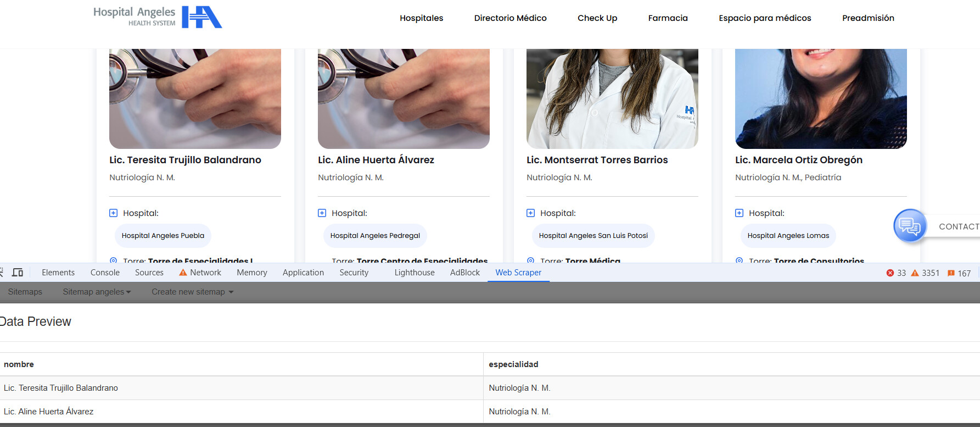980x427 pixels.
Task: Open Lic. Montserrat Torres Barrios profile name
Action: click(x=597, y=160)
